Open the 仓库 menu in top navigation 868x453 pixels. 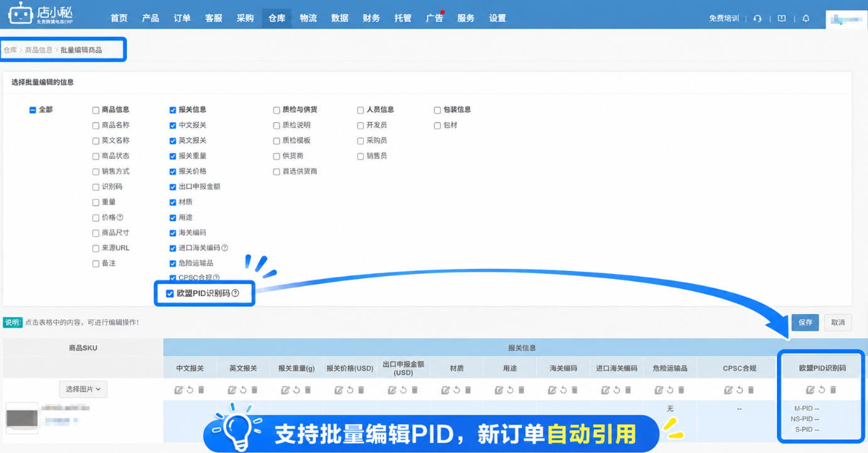pyautogui.click(x=277, y=18)
